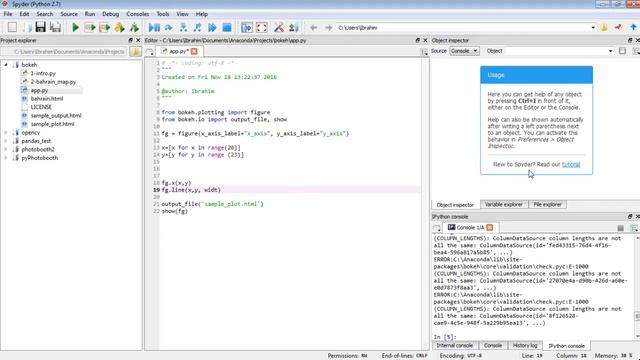Open the Help menu
The width and height of the screenshot is (640, 360).
pos(202,14)
